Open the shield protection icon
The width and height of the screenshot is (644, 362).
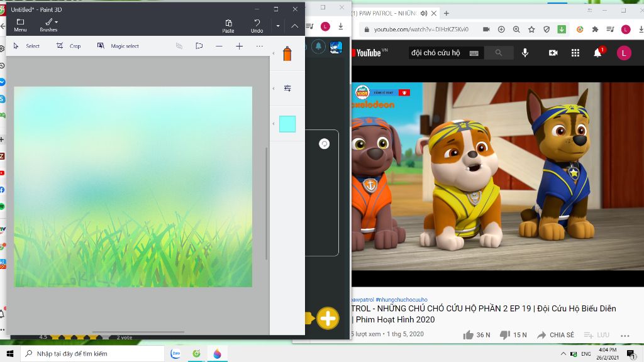[x=547, y=29]
